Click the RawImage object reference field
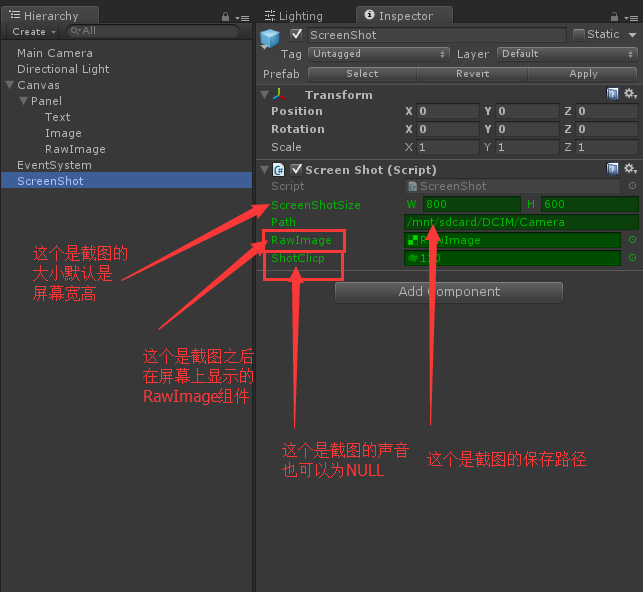This screenshot has height=592, width=643. tap(512, 240)
